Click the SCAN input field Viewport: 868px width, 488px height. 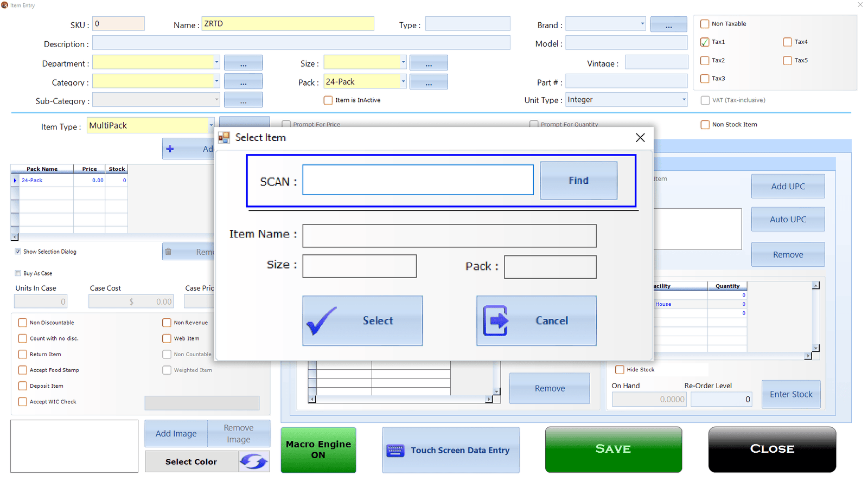tap(418, 180)
